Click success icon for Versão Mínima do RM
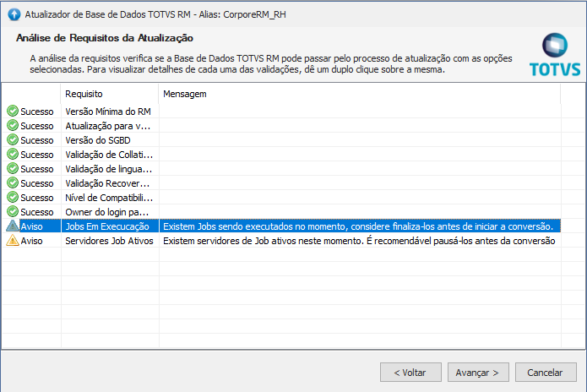Viewport: 587px width, 392px height. pyautogui.click(x=13, y=111)
